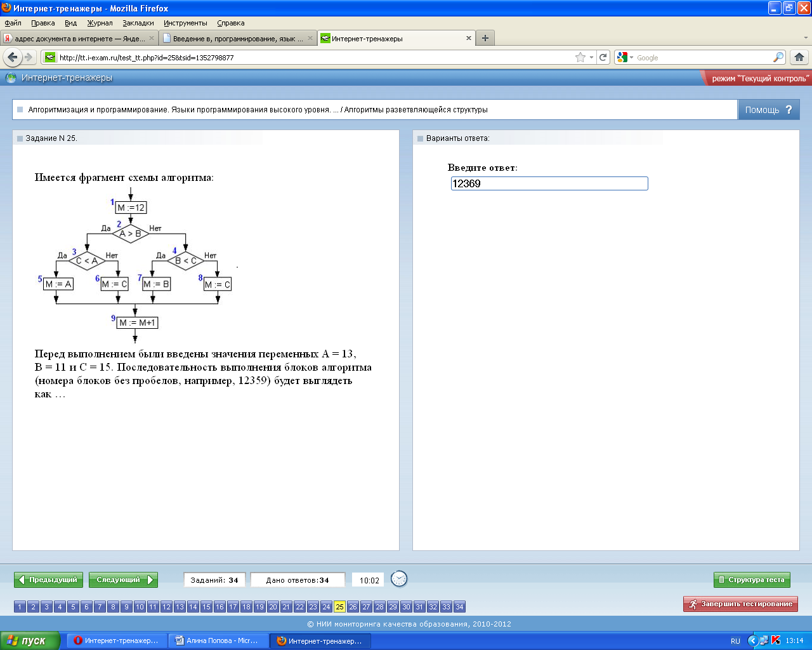Click the RU language indicator in tray
Viewport: 812px width, 650px height.
[x=735, y=641]
